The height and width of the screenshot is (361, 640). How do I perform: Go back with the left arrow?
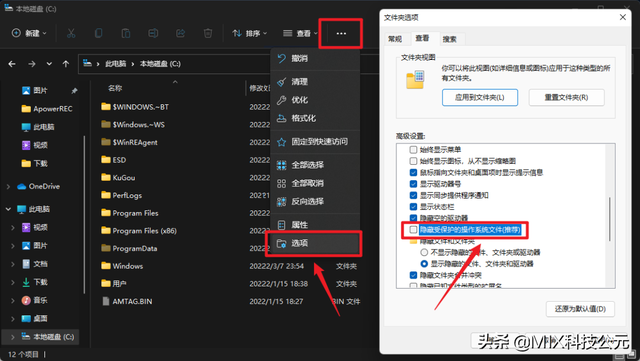[12, 64]
